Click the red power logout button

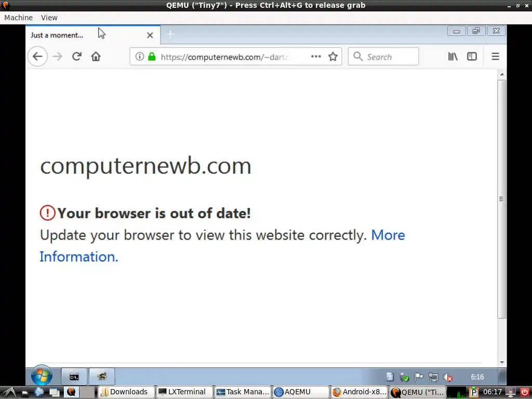coord(525,393)
